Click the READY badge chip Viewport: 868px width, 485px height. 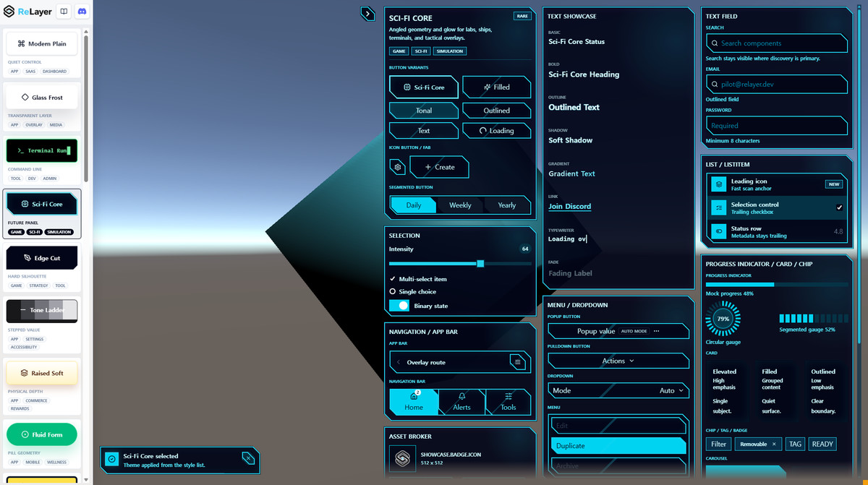coord(822,444)
